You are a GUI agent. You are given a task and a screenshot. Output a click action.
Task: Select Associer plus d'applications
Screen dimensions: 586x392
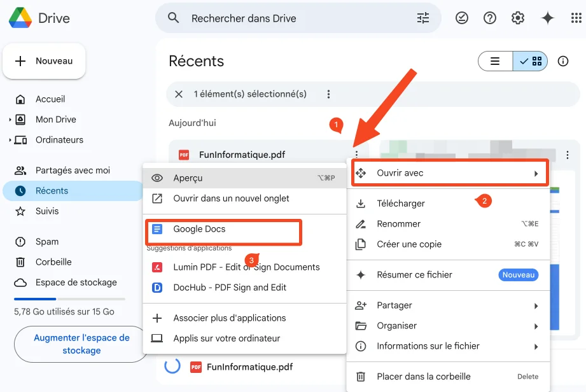(x=245, y=318)
